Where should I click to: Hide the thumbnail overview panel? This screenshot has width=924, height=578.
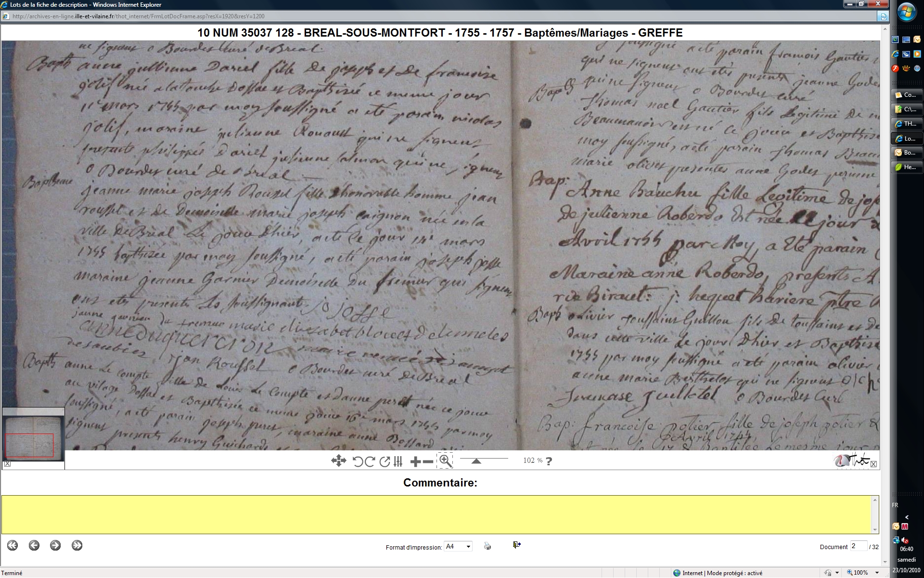[7, 464]
